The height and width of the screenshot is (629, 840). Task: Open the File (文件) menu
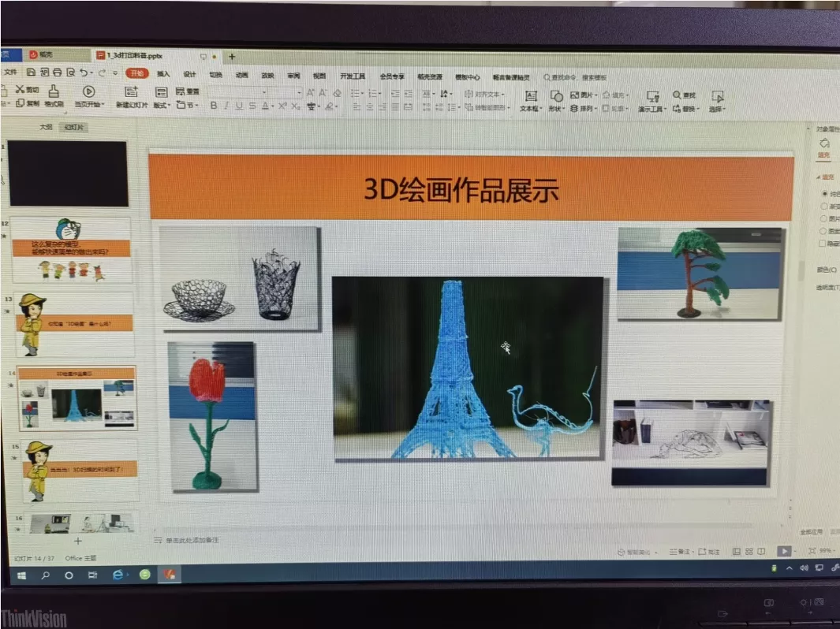(10, 72)
